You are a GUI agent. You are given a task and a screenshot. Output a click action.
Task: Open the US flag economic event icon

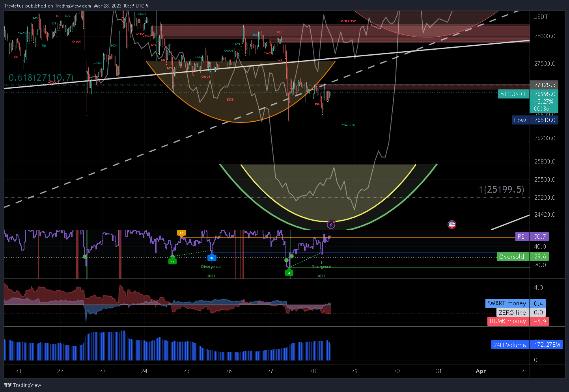452,225
